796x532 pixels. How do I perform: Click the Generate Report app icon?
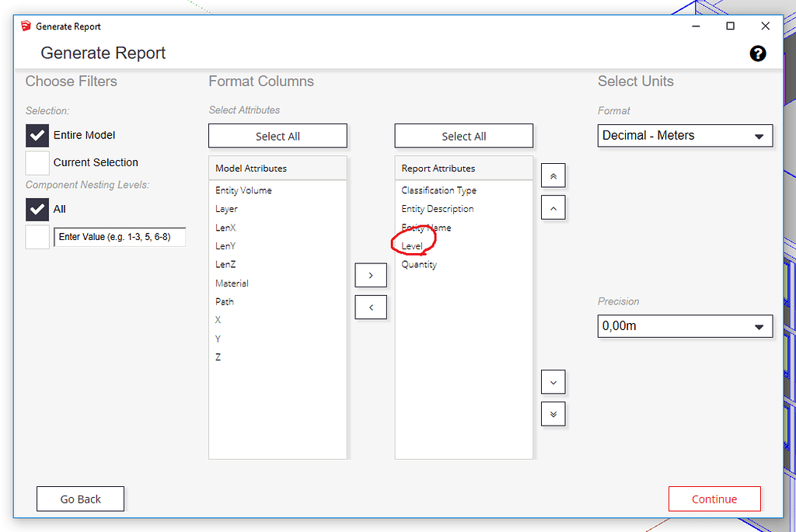(x=26, y=26)
